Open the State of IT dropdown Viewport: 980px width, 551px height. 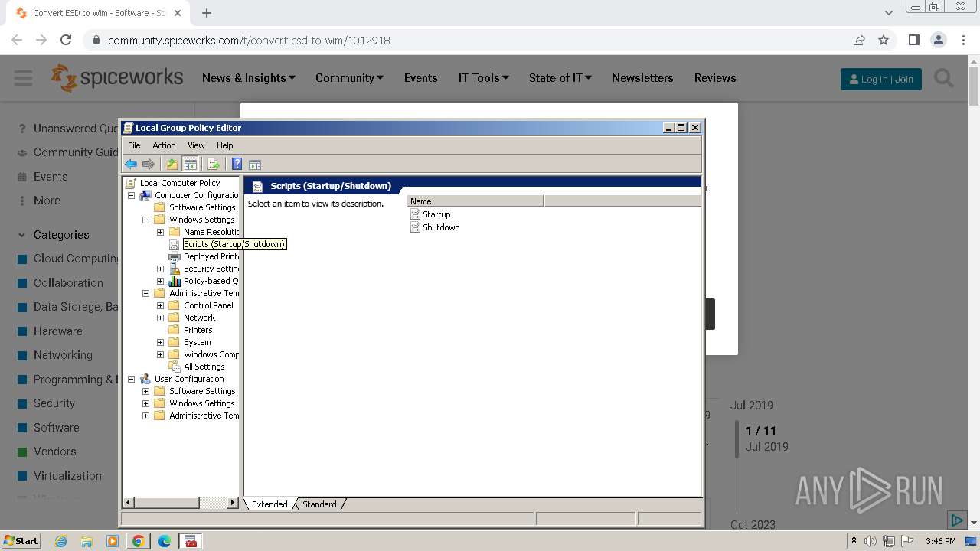tap(560, 78)
